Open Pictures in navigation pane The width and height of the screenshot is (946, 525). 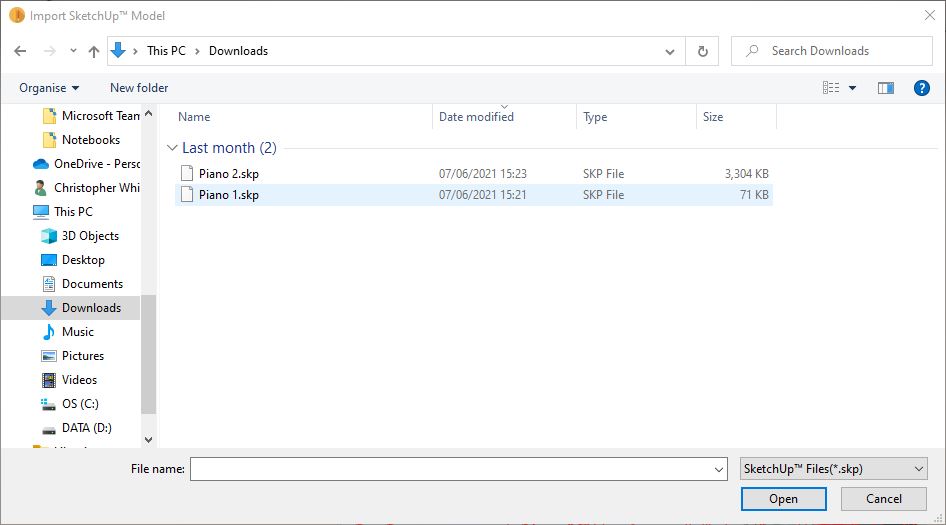(x=72, y=356)
